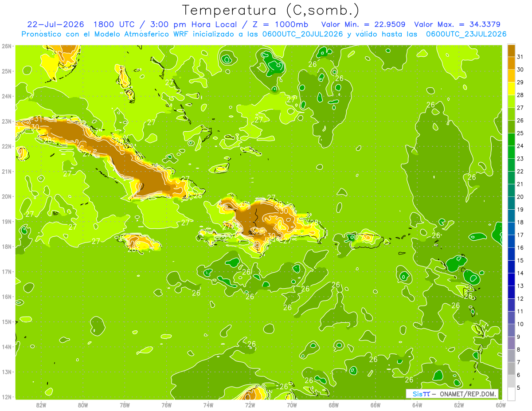
Task: Click the "60W" longitude axis label
Action: 501,405
